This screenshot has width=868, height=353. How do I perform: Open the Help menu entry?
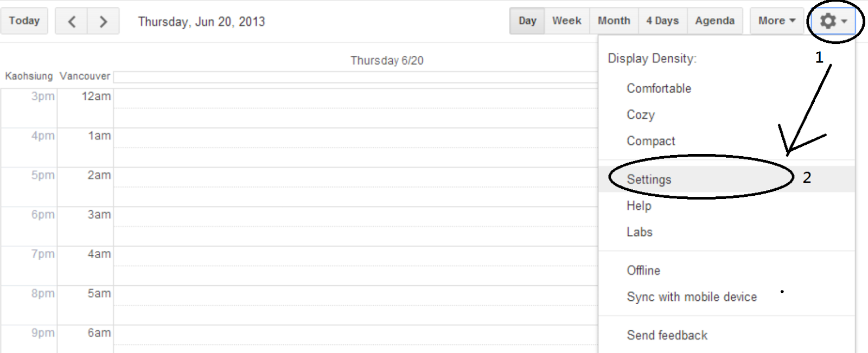[639, 206]
